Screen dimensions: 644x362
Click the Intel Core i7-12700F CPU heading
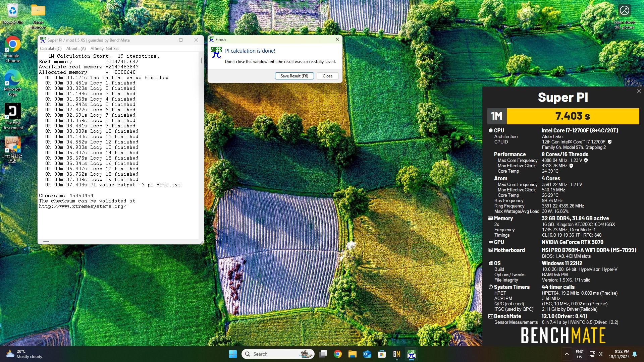pyautogui.click(x=580, y=130)
